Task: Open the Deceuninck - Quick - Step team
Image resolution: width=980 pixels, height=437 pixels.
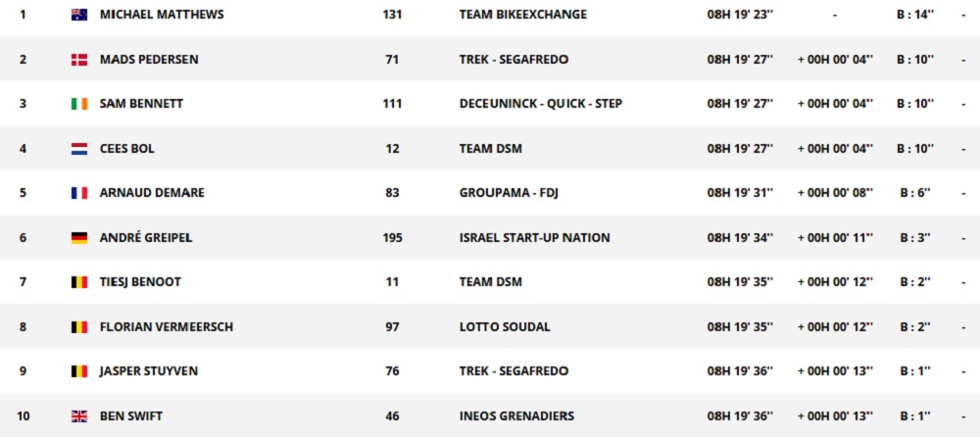Action: point(540,104)
